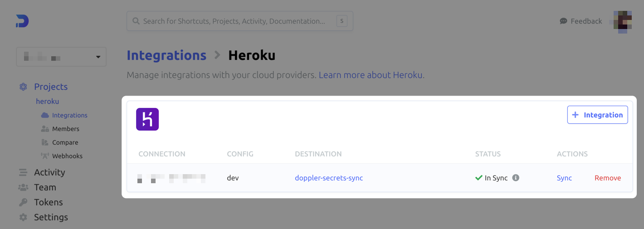Viewport: 644px width, 229px height.
Task: Open the workplace selector dropdown
Action: coord(61,57)
